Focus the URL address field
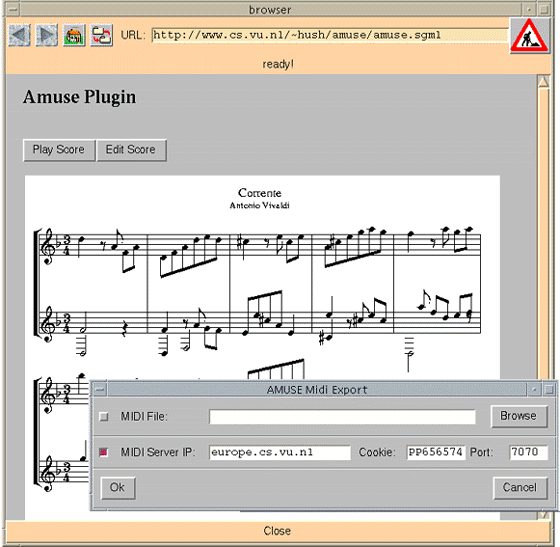 click(329, 35)
